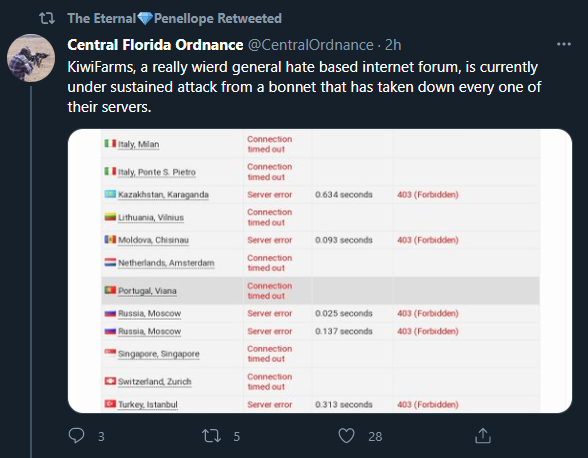
Task: Open the reply comment bubble icon
Action: (x=76, y=436)
